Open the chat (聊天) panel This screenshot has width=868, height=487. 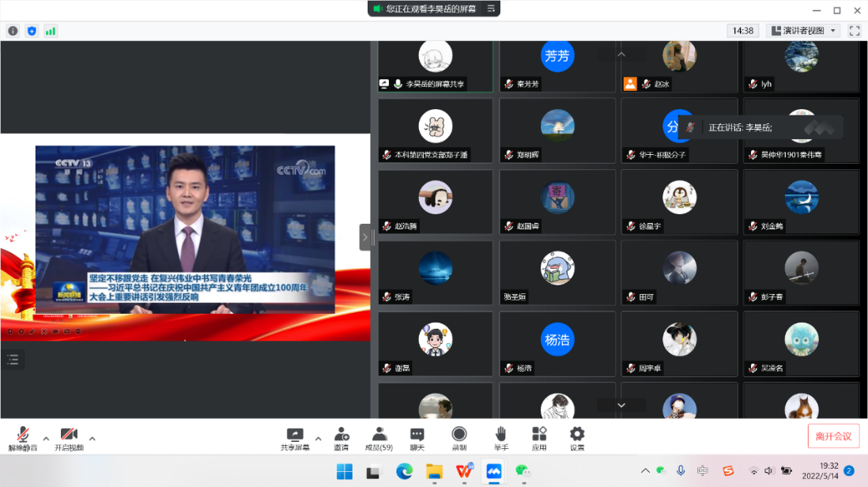(x=417, y=439)
